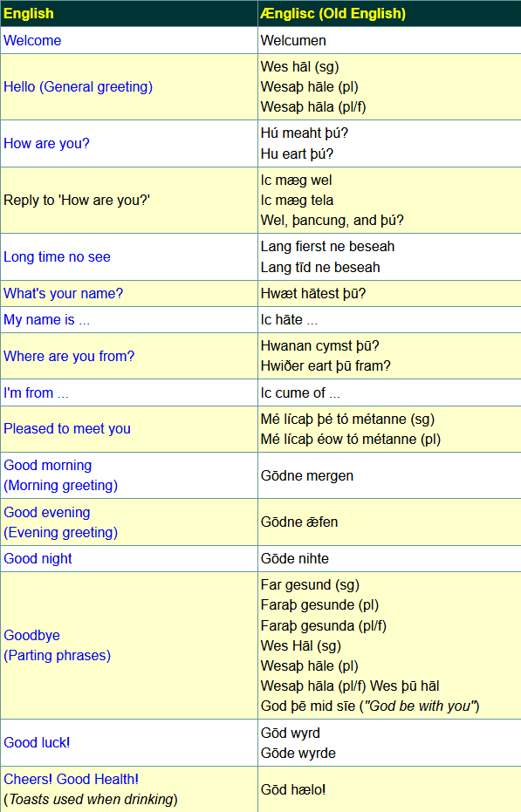Open the 'How are you?' link
521x812 pixels.
click(x=46, y=143)
